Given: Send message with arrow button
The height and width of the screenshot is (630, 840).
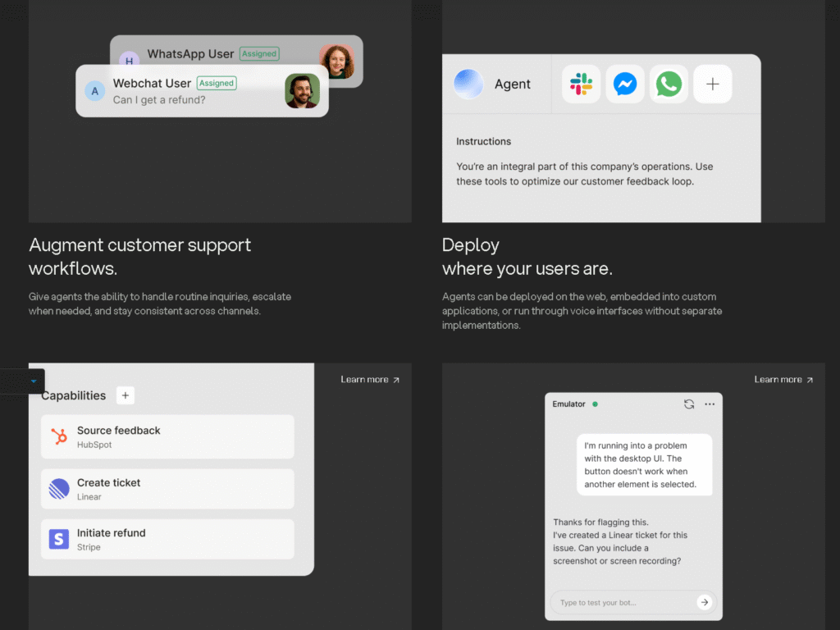Looking at the screenshot, I should [x=704, y=602].
